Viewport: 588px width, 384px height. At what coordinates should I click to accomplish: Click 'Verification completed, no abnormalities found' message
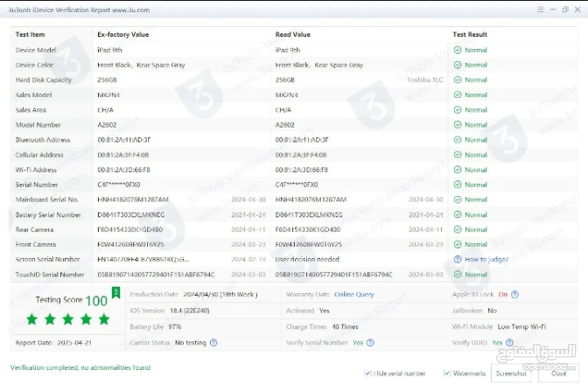pyautogui.click(x=80, y=367)
